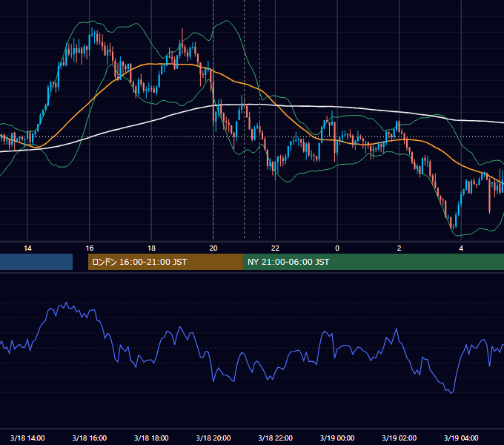Screen dimensions: 504x445
Task: Click the 3/18 18:00 time label
Action: pyautogui.click(x=151, y=438)
